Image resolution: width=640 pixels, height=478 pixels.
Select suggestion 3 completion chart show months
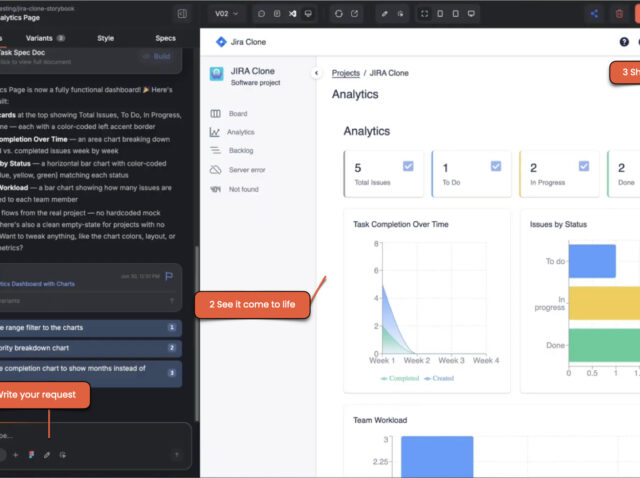tap(91, 373)
